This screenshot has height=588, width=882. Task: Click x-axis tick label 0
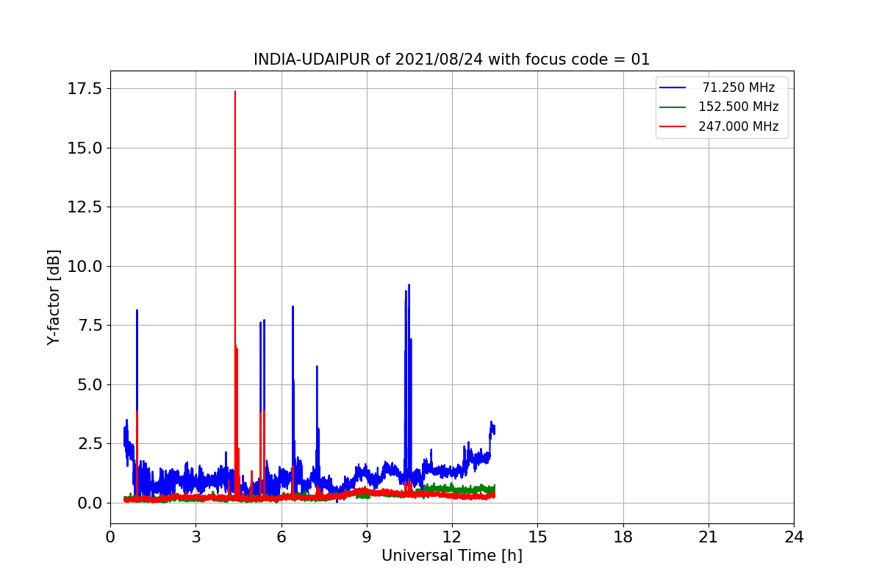pyautogui.click(x=110, y=537)
